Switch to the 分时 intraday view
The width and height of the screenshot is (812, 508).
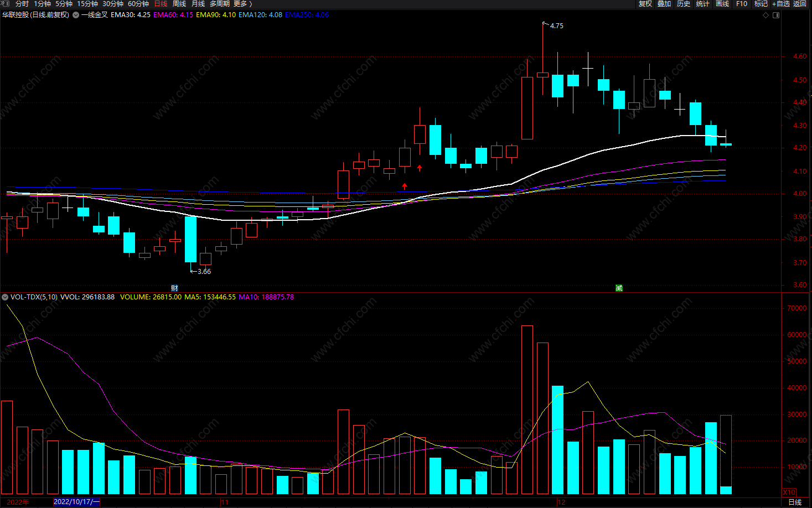[x=22, y=4]
